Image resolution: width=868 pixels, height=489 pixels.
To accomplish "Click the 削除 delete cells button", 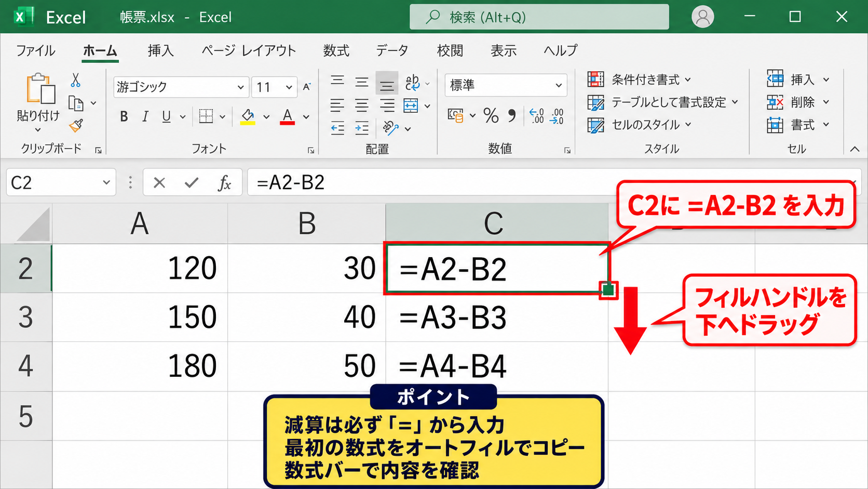I will pyautogui.click(x=798, y=102).
